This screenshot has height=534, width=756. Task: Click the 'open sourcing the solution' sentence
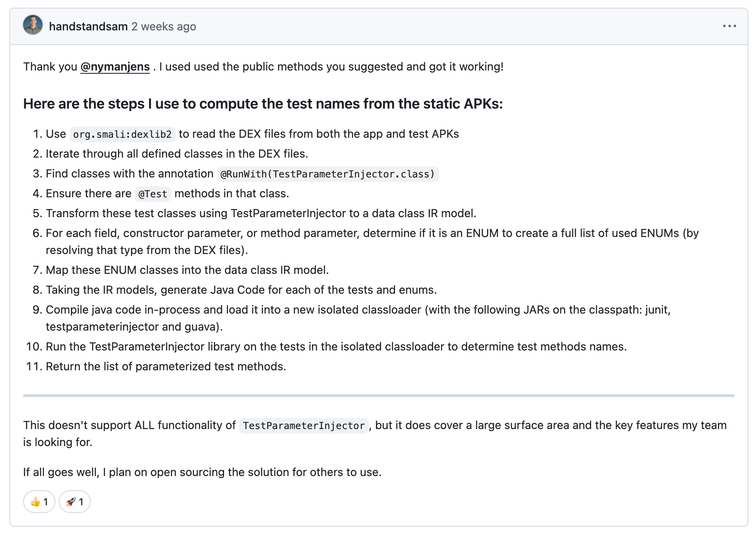point(202,472)
